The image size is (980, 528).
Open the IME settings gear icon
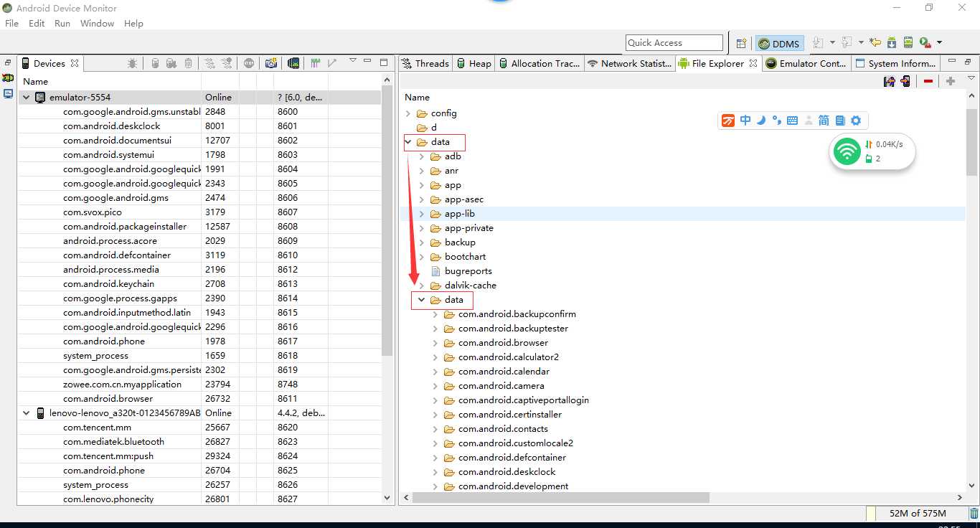tap(855, 121)
